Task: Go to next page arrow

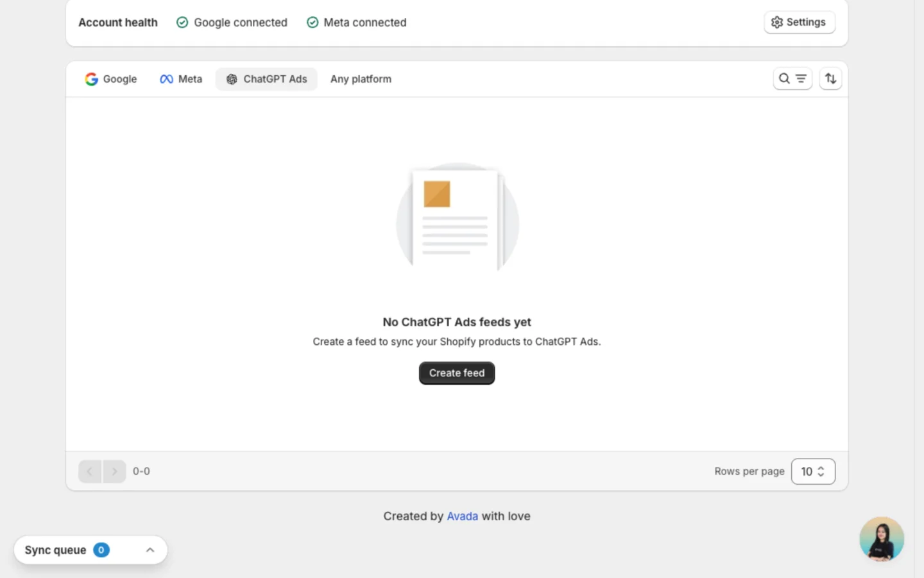Action: pos(114,471)
